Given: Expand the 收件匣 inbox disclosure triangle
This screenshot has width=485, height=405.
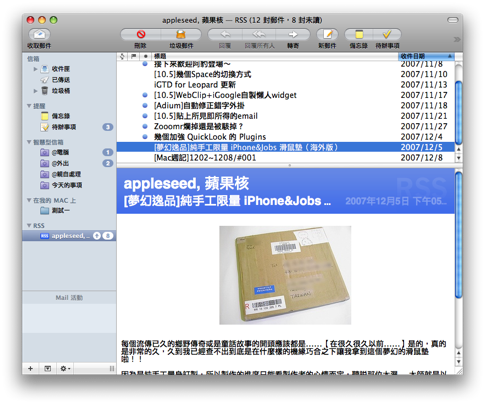Looking at the screenshot, I should pyautogui.click(x=35, y=69).
